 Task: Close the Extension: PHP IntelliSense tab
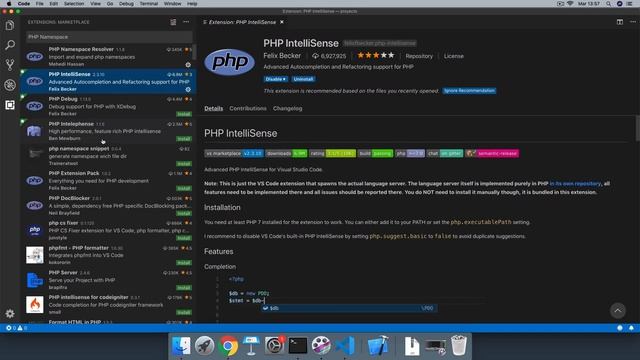tap(282, 22)
